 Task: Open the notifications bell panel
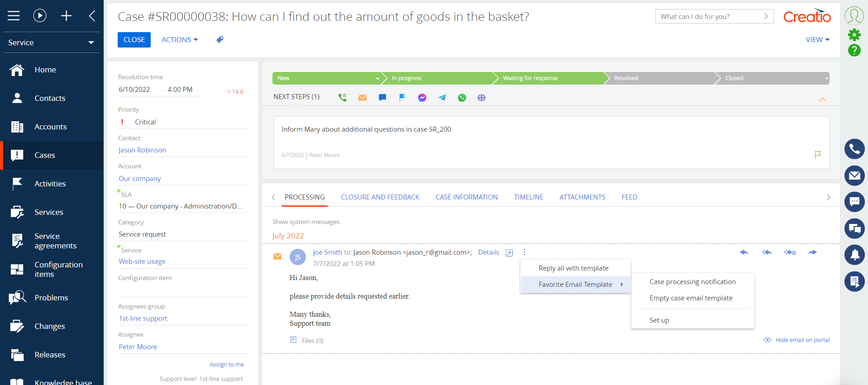(854, 255)
